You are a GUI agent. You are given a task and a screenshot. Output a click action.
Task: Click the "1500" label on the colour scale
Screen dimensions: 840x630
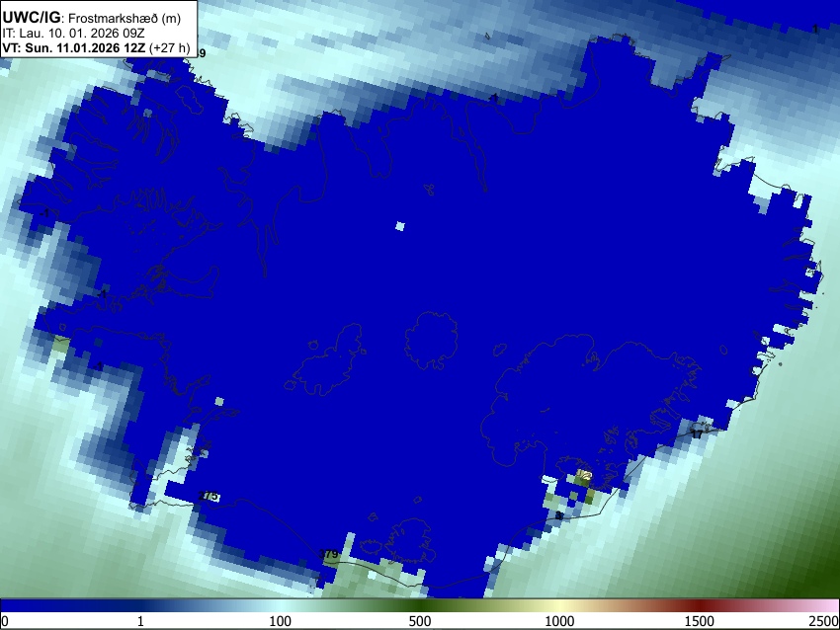pos(700,621)
